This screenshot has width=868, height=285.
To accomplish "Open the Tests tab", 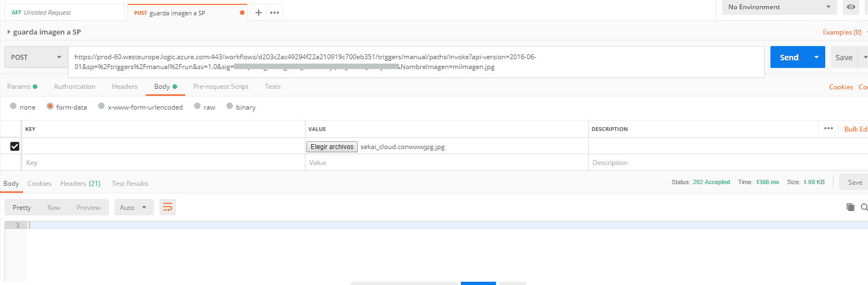I will [x=272, y=87].
